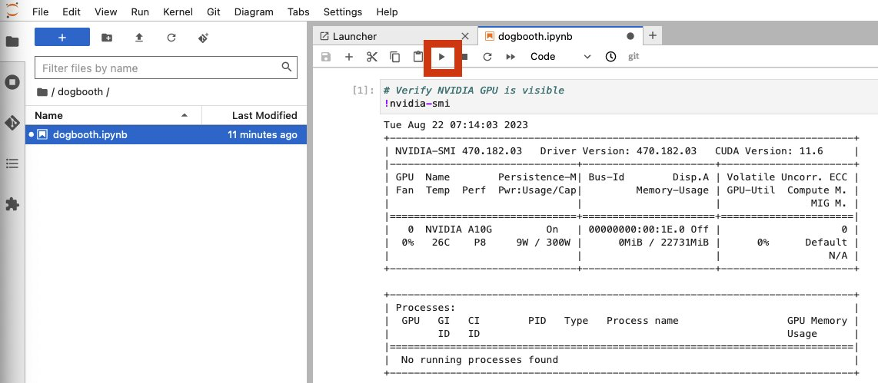The height and width of the screenshot is (383, 879).
Task: Open the Diagram menu
Action: [254, 11]
